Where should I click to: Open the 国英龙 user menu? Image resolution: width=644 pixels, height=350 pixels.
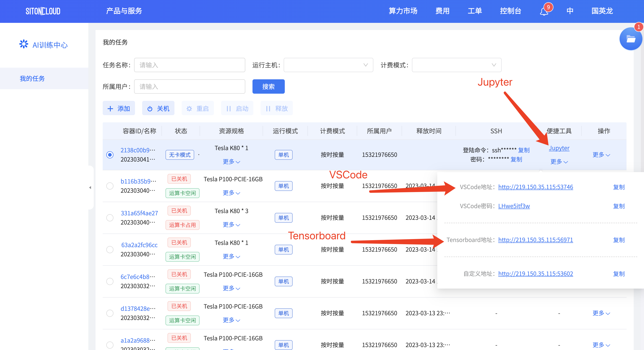tap(602, 11)
